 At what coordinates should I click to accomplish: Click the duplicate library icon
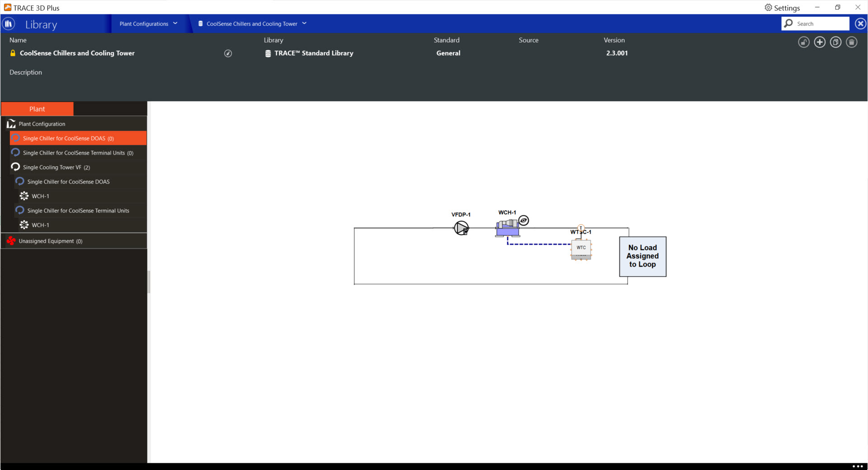835,42
